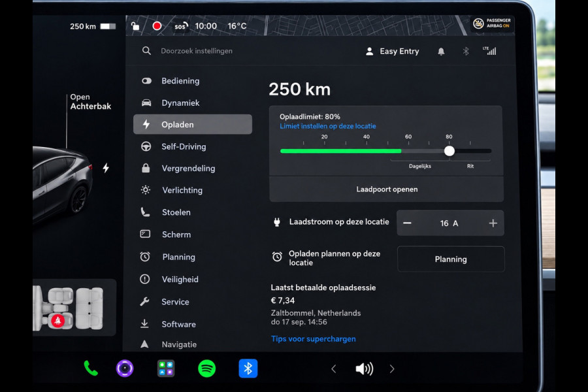The height and width of the screenshot is (392, 588).
Task: Launch Spotify from the bottom bar
Action: 206,368
